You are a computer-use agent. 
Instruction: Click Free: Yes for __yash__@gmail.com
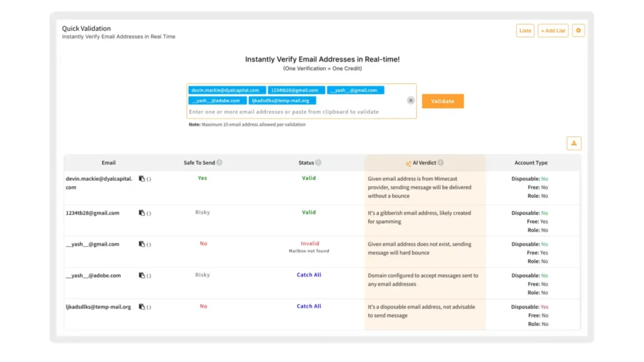tap(537, 253)
